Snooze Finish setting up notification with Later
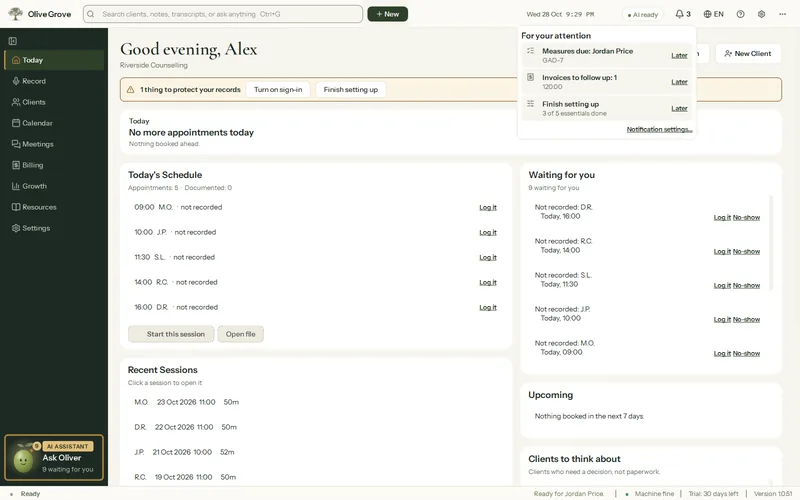Image resolution: width=800 pixels, height=500 pixels. 679,109
